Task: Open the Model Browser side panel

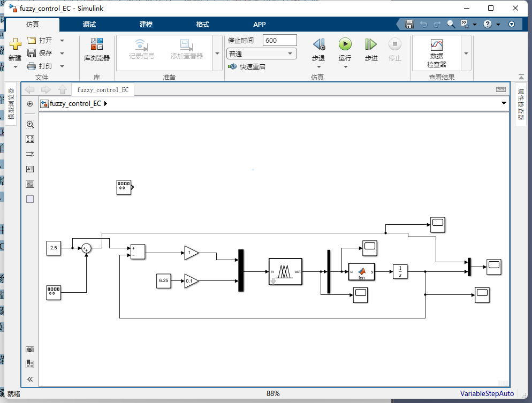Action: (x=11, y=104)
